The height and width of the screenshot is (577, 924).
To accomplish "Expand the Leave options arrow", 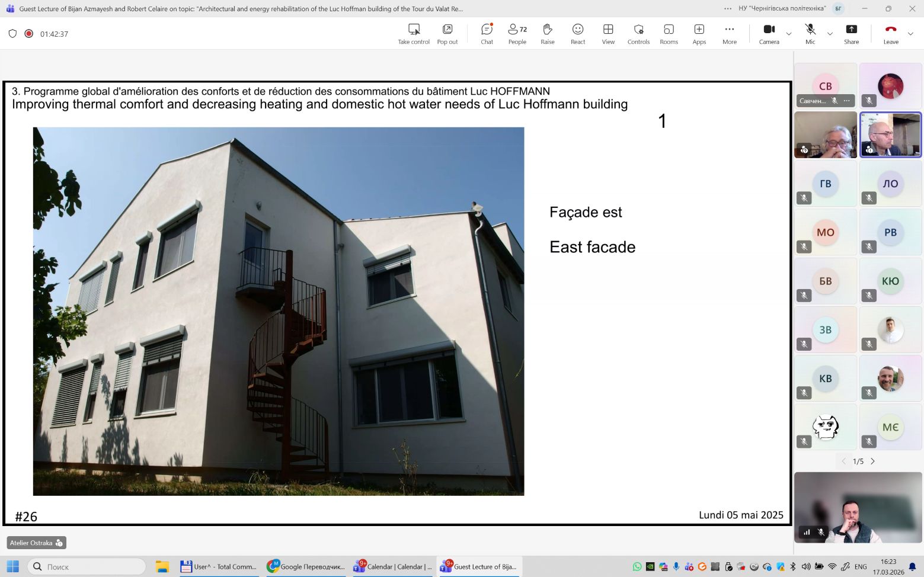I will click(910, 34).
